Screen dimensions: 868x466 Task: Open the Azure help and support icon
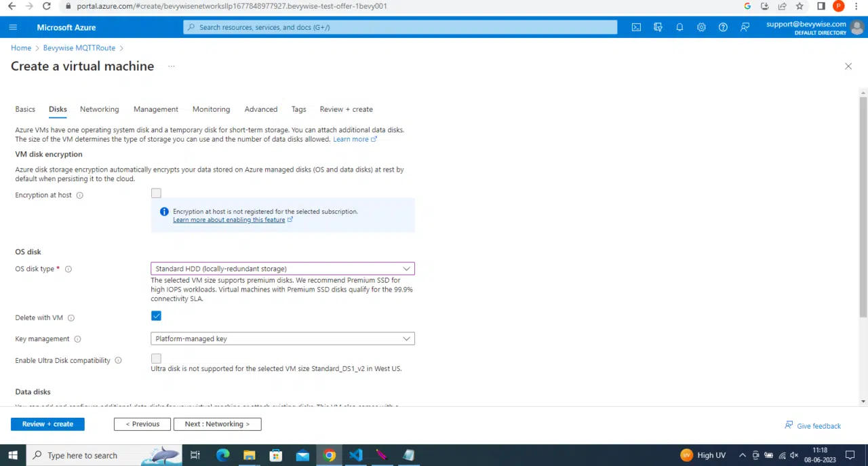pyautogui.click(x=723, y=27)
